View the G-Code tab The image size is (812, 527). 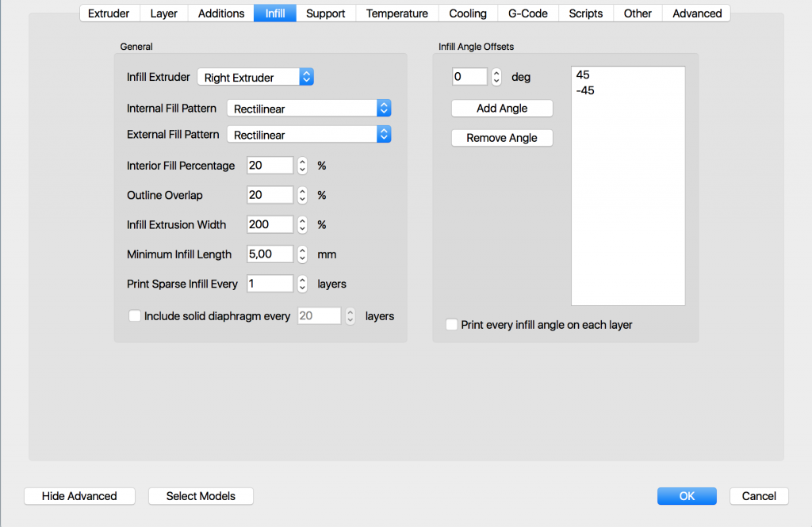click(x=528, y=13)
